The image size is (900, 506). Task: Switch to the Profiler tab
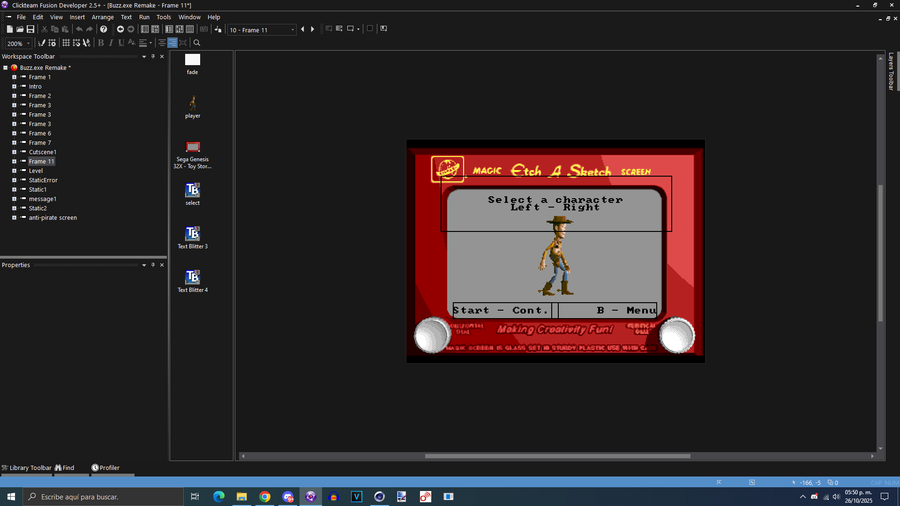106,468
